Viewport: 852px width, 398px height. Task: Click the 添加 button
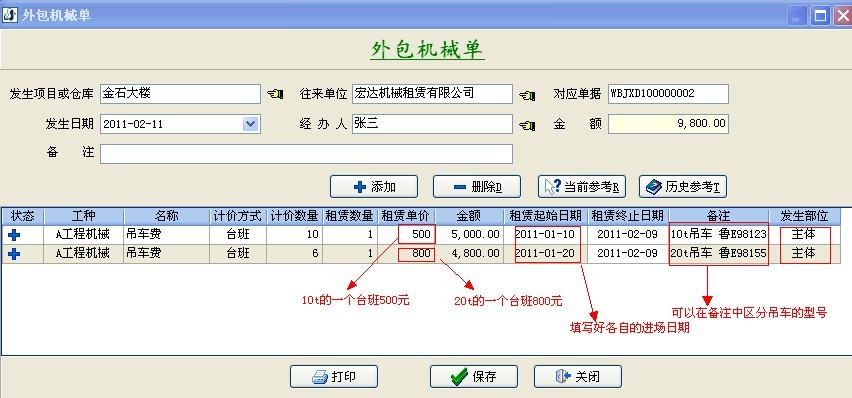374,186
